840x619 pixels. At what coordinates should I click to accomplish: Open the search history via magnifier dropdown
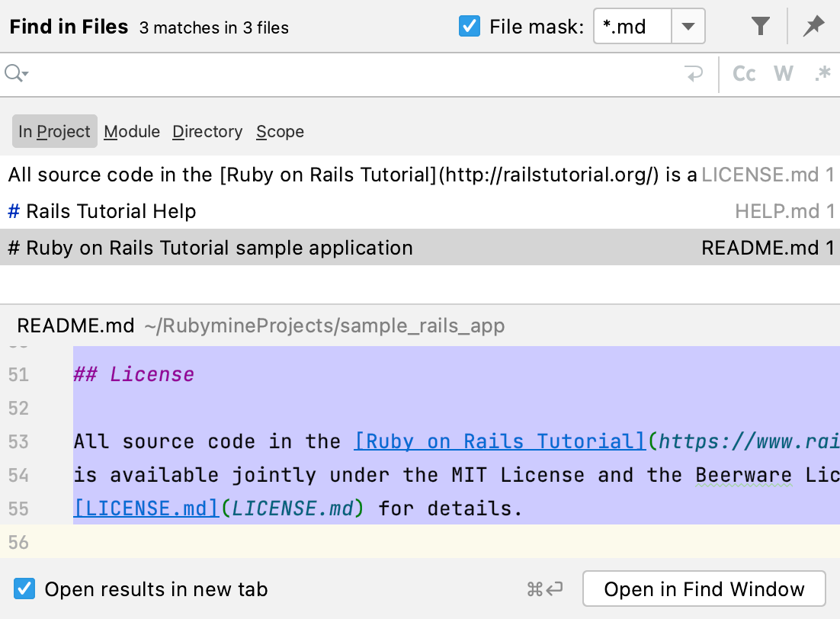click(17, 73)
